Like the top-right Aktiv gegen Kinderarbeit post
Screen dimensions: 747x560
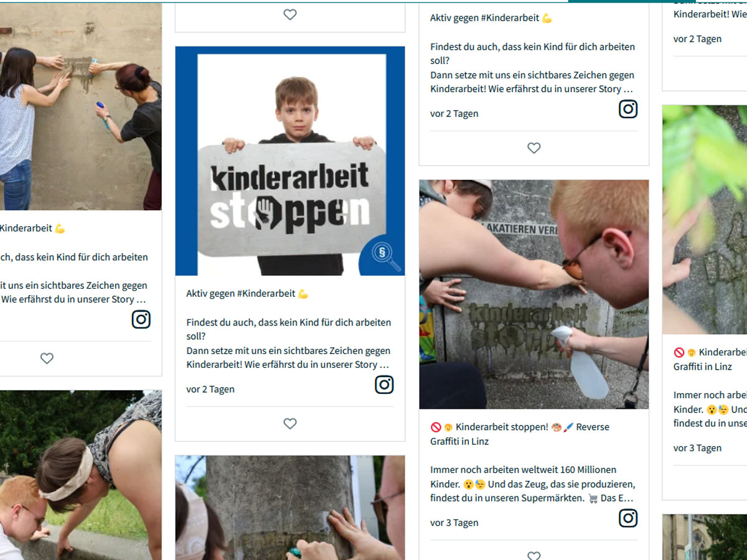[534, 148]
